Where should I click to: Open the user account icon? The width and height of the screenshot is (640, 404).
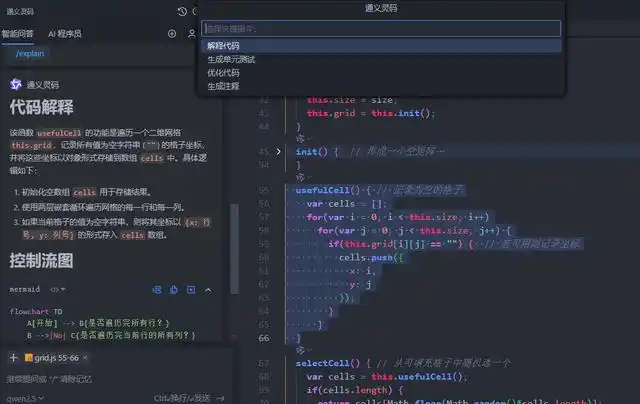point(191,34)
